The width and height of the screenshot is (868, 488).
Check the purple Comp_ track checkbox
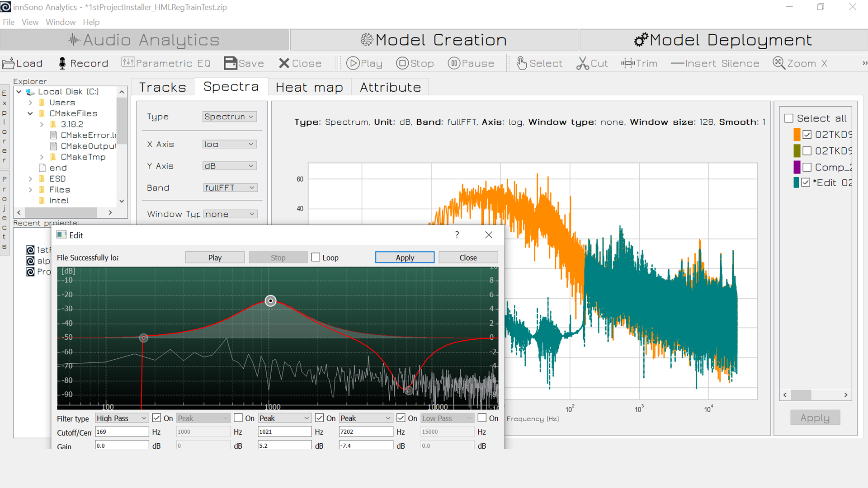807,167
